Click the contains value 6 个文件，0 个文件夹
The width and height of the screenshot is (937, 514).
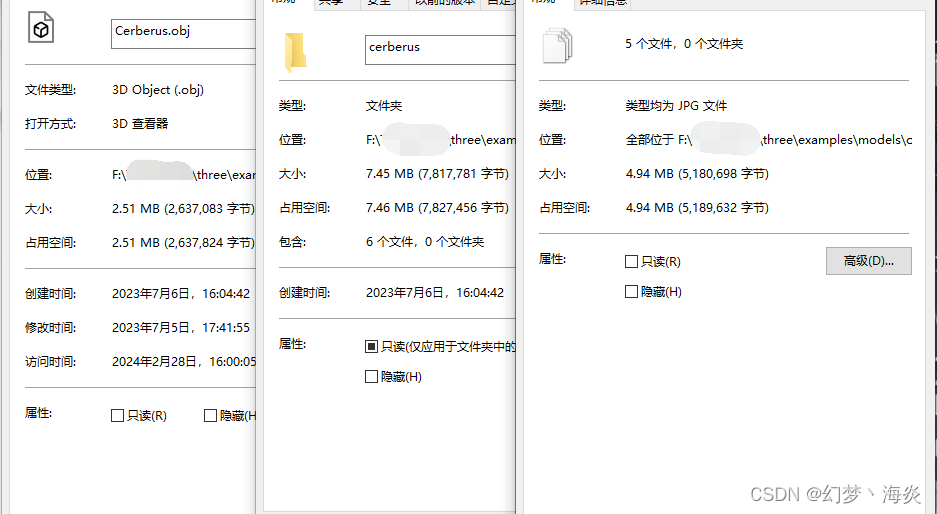[x=425, y=242]
